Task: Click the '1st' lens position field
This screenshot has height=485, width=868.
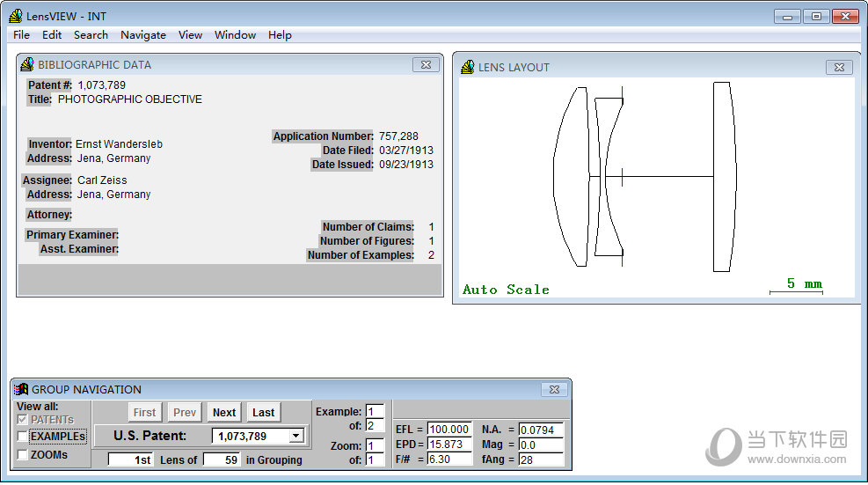Action: 131,459
